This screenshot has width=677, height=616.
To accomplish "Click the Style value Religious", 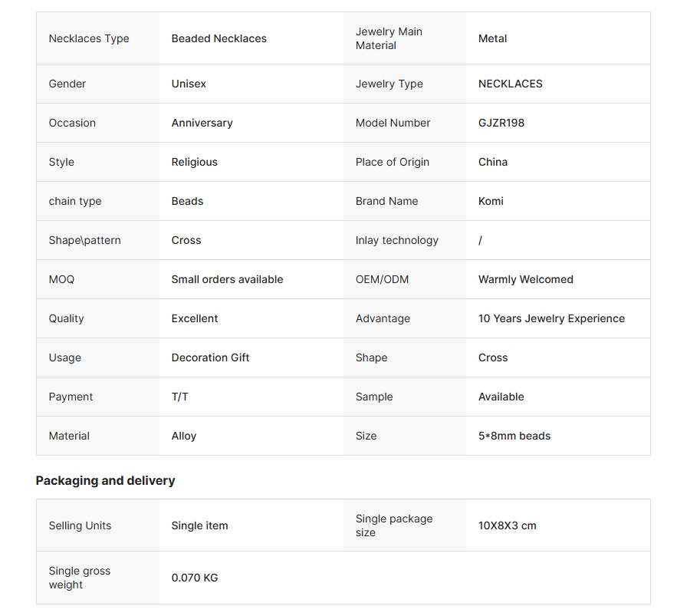I will (x=194, y=162).
